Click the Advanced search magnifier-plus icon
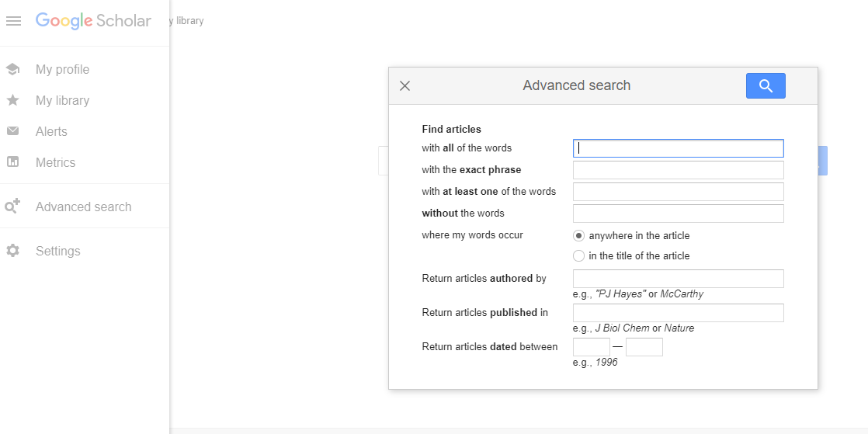The width and height of the screenshot is (868, 434). 12,207
